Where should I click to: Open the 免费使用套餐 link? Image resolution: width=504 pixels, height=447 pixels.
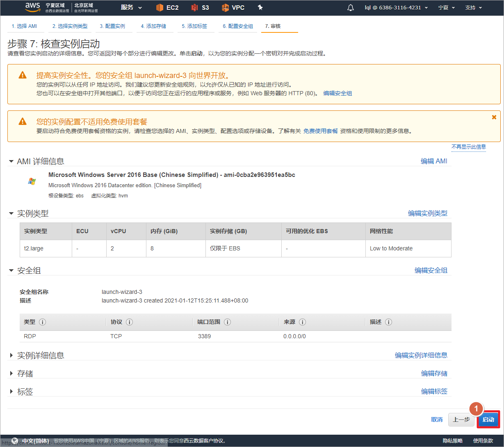tap(321, 131)
